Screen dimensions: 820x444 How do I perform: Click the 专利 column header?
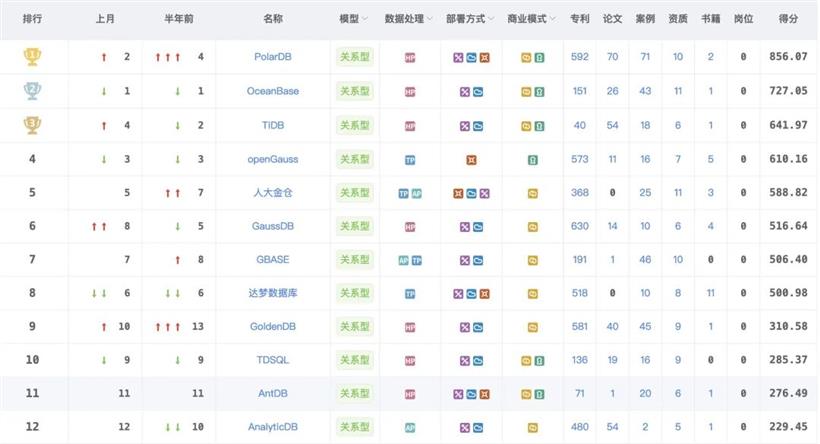tap(579, 19)
